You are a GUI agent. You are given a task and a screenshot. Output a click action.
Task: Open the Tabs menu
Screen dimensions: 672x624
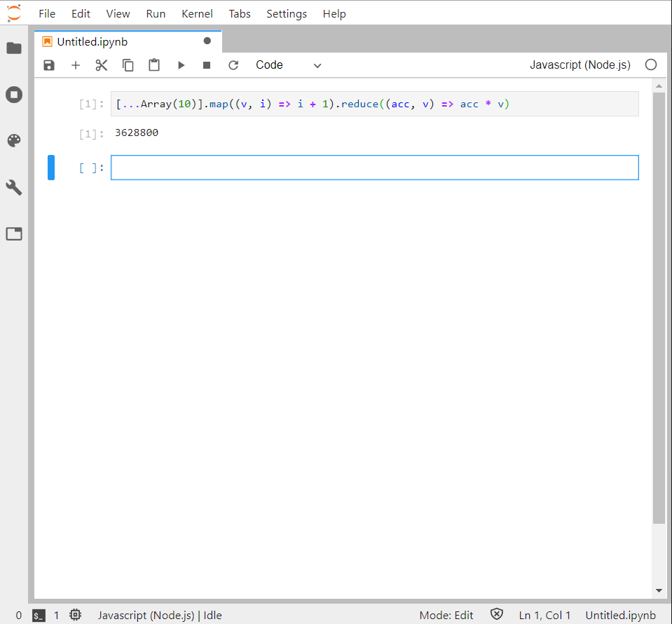240,14
